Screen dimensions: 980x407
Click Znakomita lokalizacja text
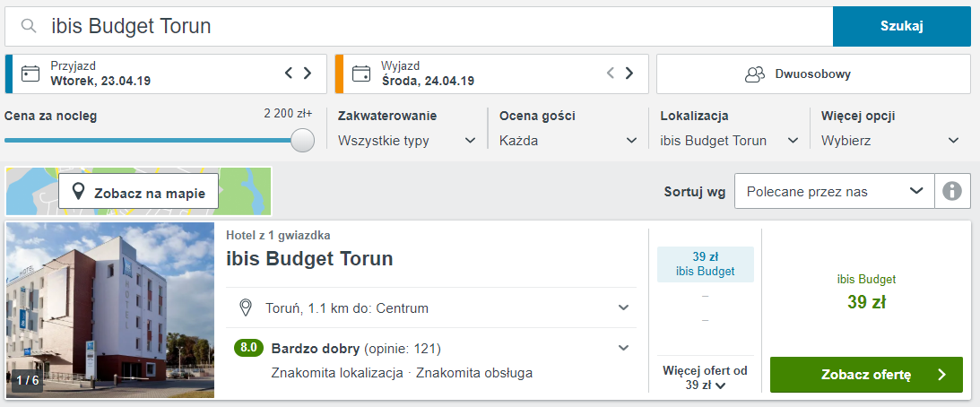(337, 373)
